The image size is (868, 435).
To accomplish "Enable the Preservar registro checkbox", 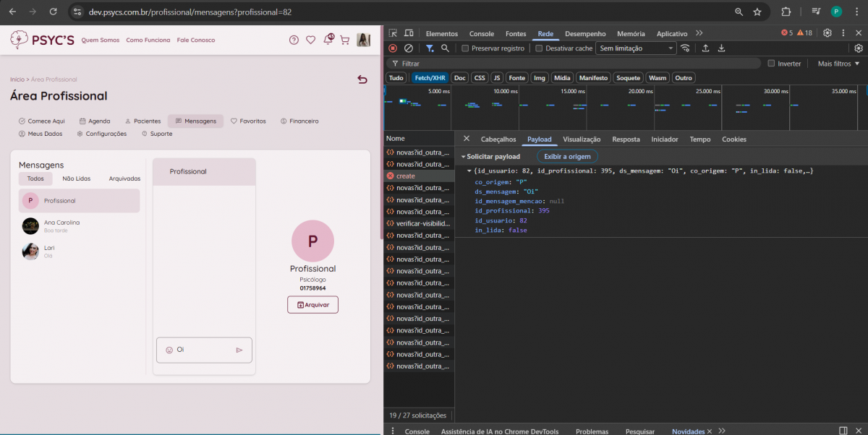I will pyautogui.click(x=466, y=48).
